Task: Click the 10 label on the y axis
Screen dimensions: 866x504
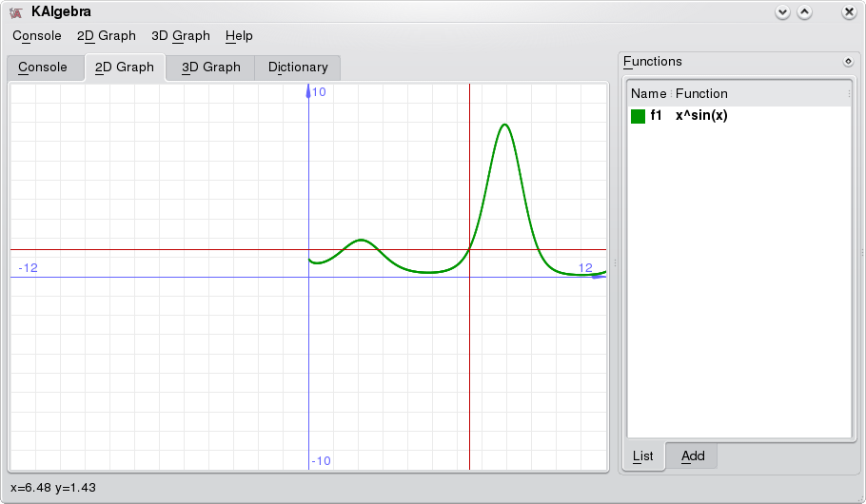Action: [x=319, y=92]
